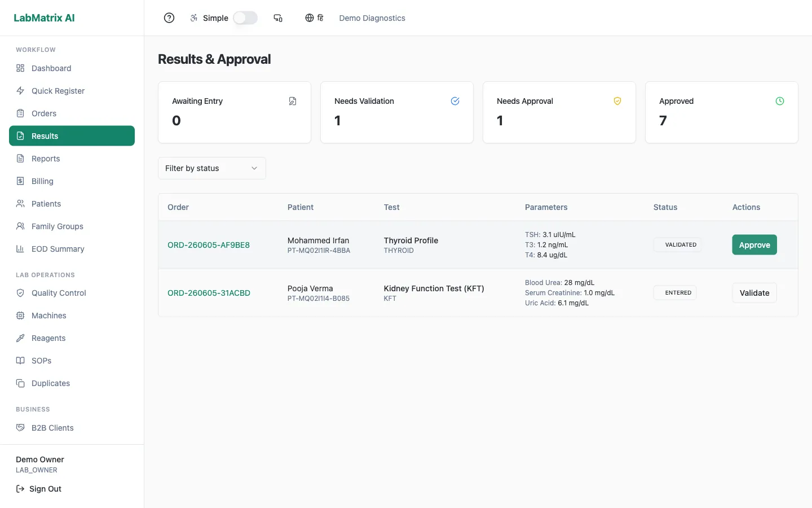Open the Reports page

click(x=72, y=159)
